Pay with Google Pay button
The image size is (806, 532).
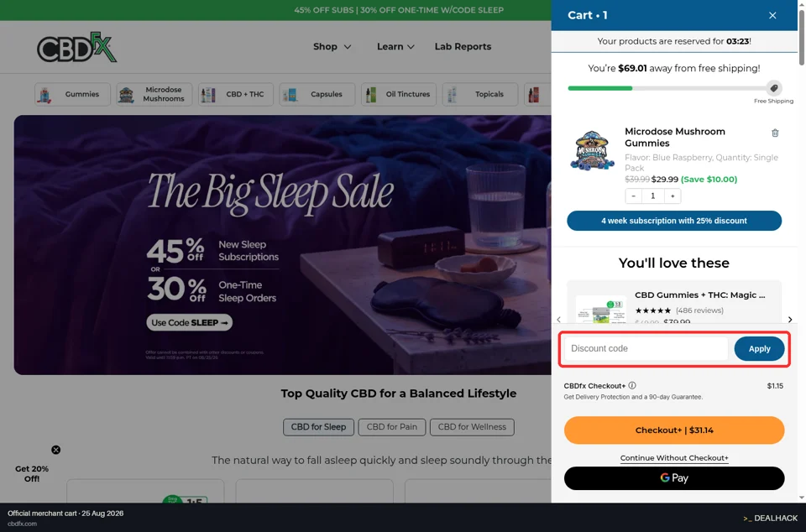pos(674,478)
